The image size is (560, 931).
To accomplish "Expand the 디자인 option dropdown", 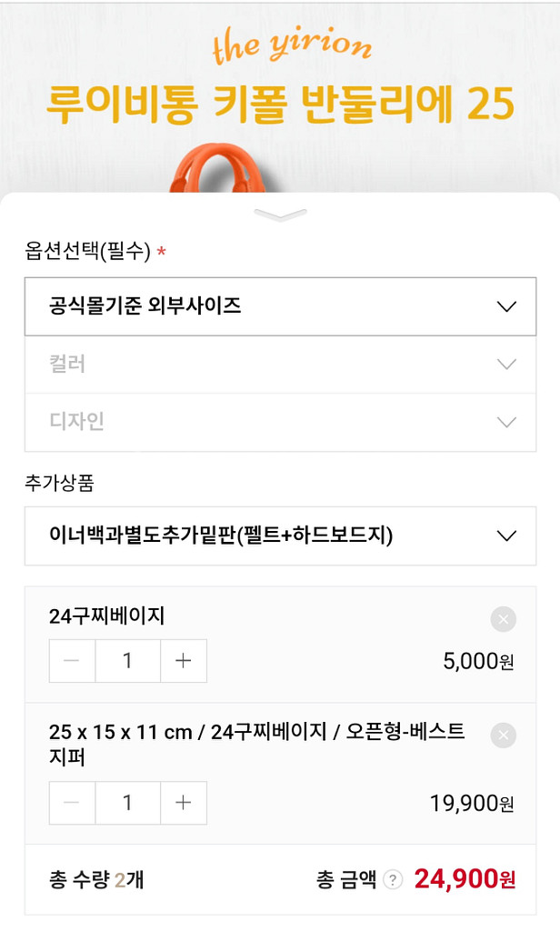I will click(x=280, y=422).
